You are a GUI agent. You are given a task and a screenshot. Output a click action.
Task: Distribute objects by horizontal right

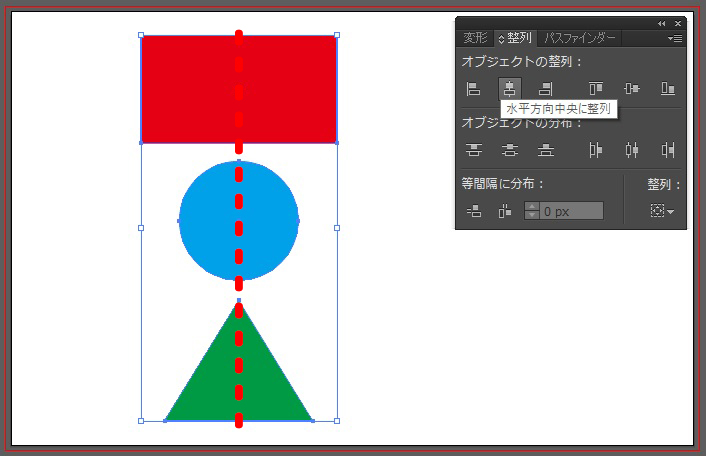point(667,150)
